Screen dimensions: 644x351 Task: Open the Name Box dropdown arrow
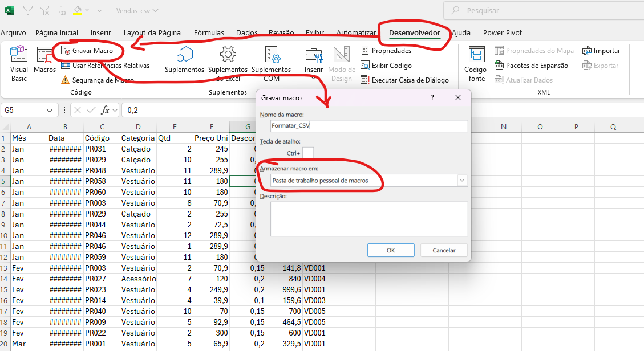tap(51, 110)
